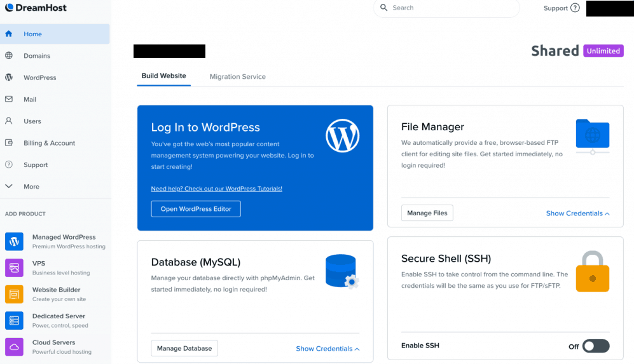
Task: Click the Home house icon in sidebar
Action: coord(8,34)
